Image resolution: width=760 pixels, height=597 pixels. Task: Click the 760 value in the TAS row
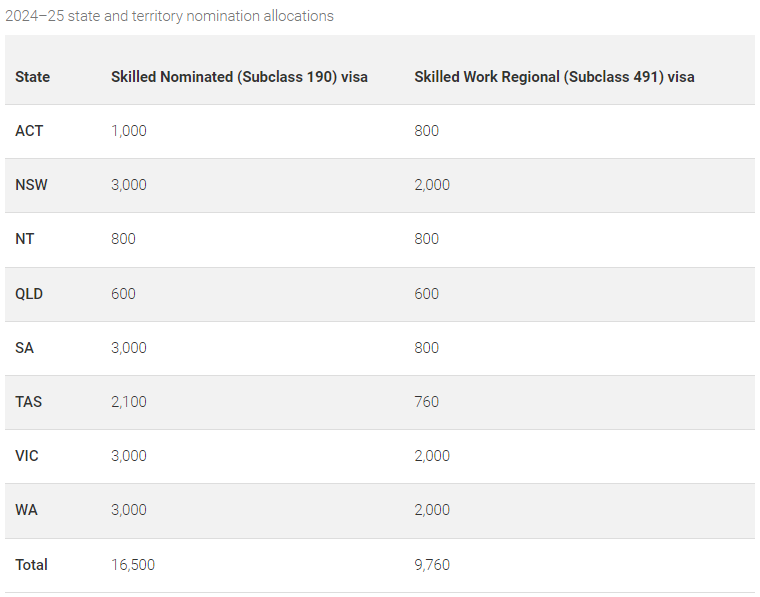(427, 402)
